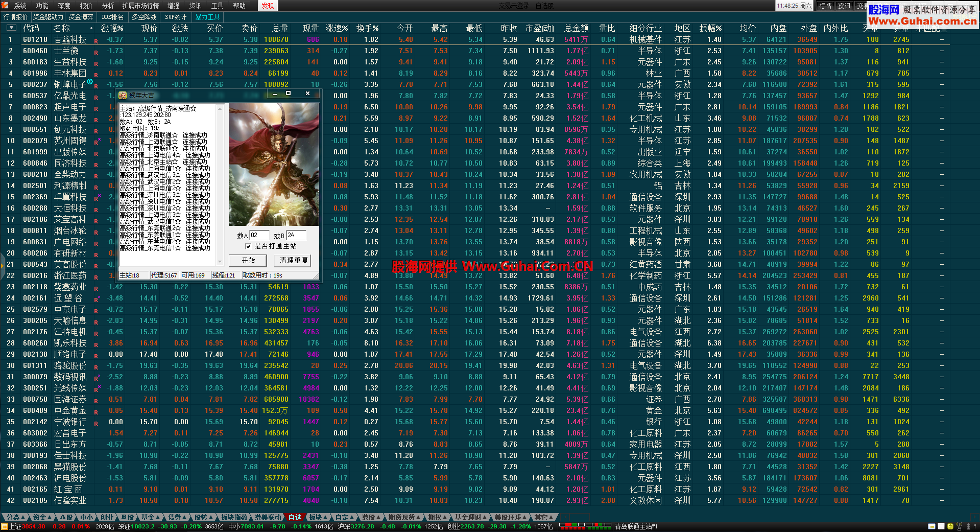The image size is (980, 532).
Task: Sort by the 内外比 column header
Action: (x=835, y=28)
